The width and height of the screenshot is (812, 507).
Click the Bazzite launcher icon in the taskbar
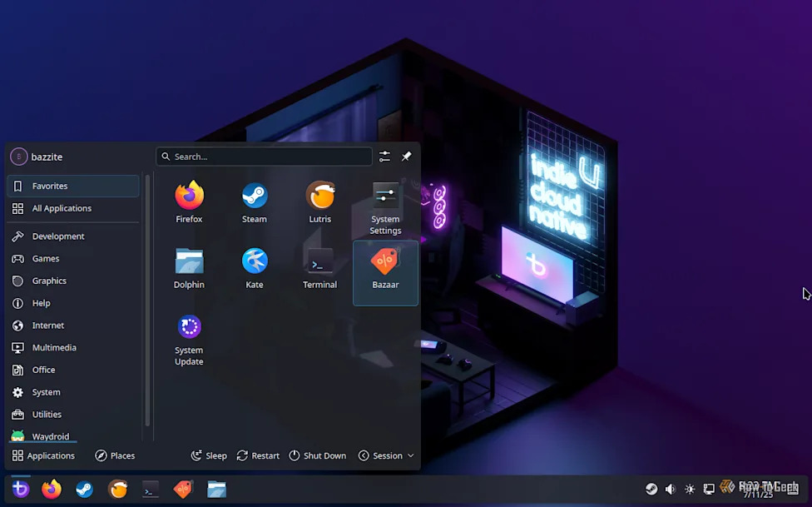[21, 489]
